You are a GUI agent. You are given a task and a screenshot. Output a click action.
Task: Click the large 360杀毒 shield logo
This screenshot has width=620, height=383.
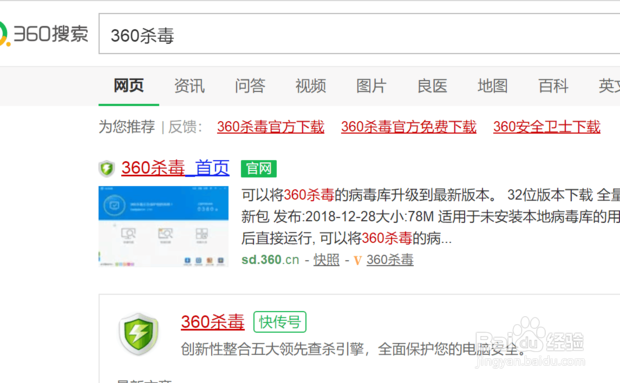tap(139, 334)
